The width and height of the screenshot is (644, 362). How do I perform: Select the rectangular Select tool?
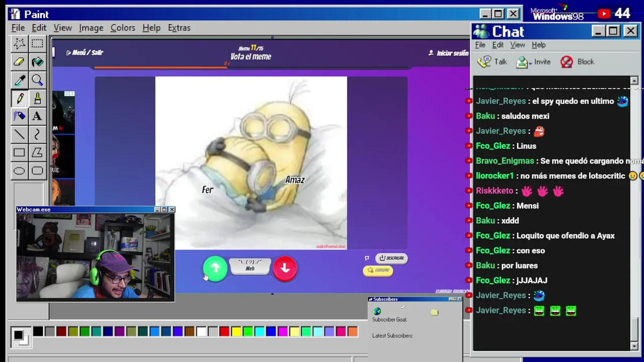(37, 44)
